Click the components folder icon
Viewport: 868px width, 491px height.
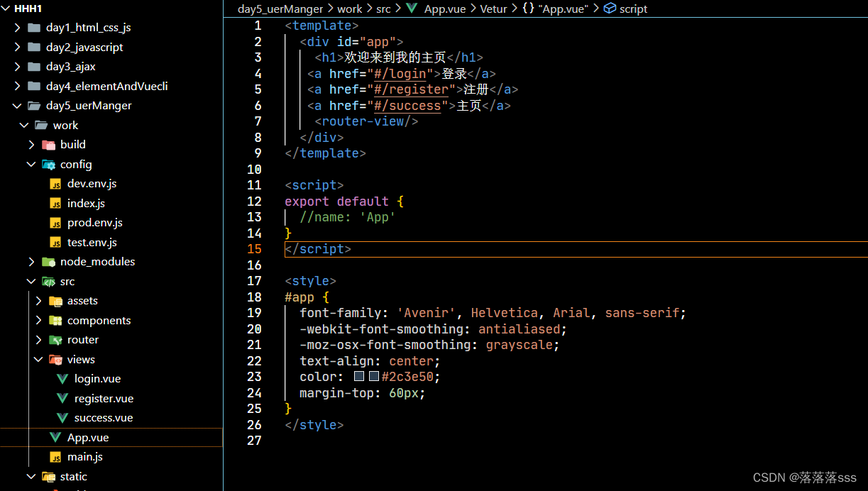(x=55, y=320)
